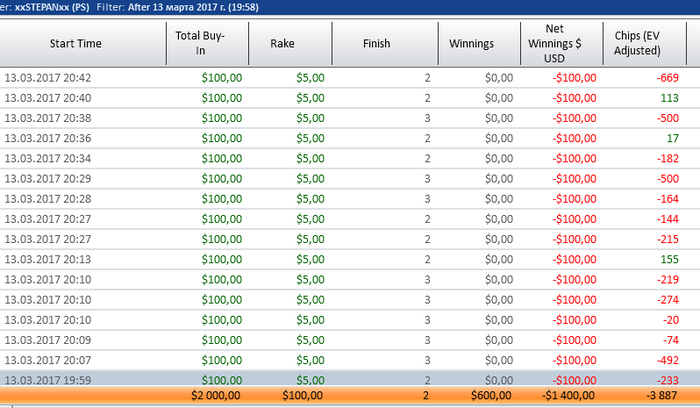Viewport: 700px width, 408px height.
Task: Select tournament row started 13.03.2017 20:34
Action: click(x=350, y=158)
